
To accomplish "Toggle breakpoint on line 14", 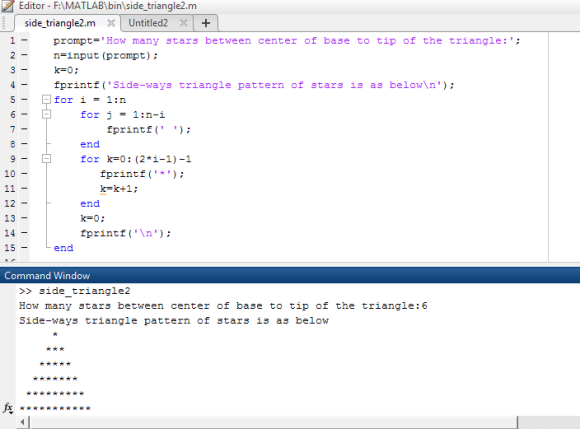I will pos(24,233).
